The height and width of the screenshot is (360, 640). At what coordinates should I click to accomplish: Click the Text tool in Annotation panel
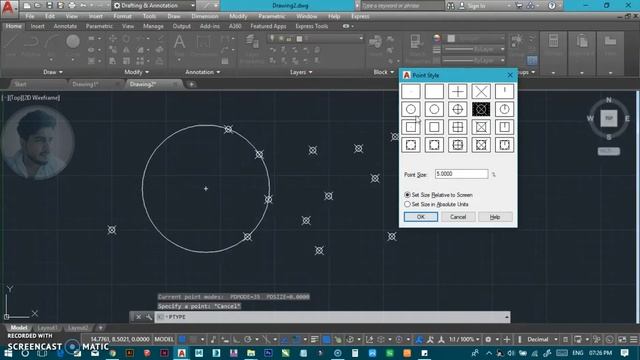click(x=179, y=42)
